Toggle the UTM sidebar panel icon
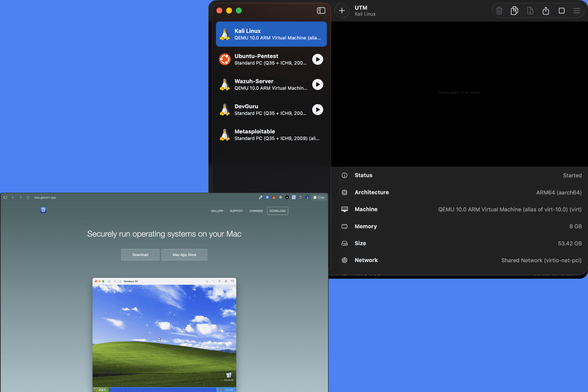Viewport: 588px width, 392px height. [321, 11]
